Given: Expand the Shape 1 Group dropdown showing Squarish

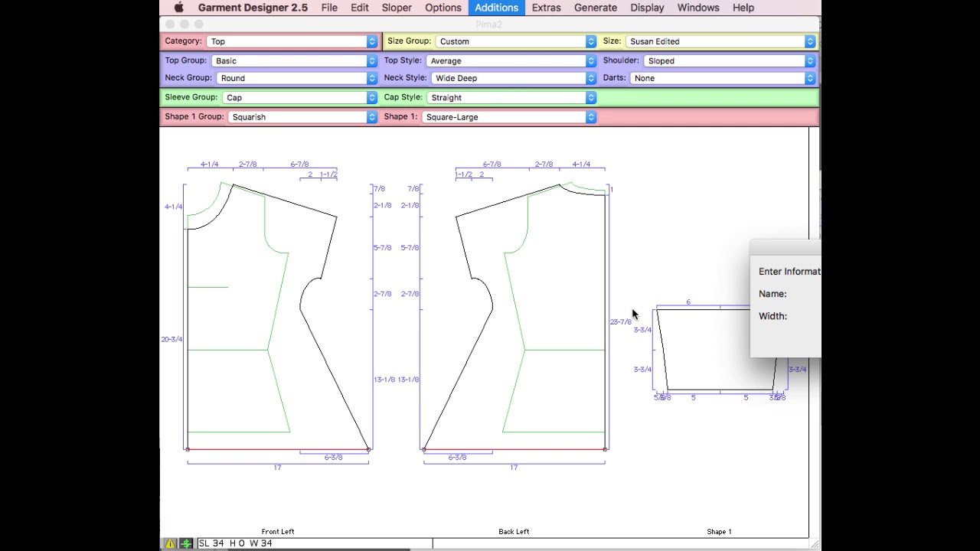Looking at the screenshot, I should click(302, 117).
